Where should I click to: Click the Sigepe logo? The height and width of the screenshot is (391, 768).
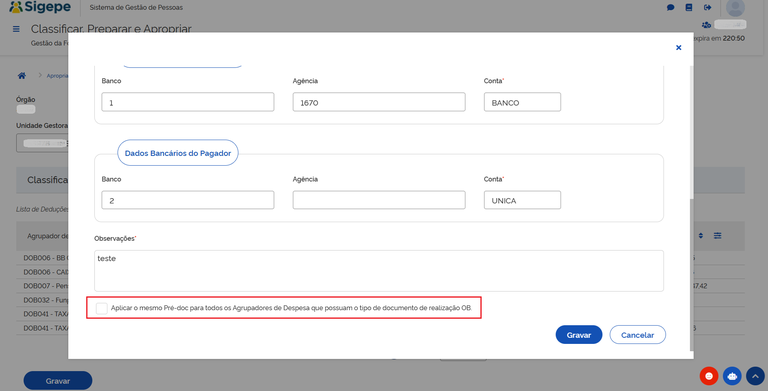40,7
